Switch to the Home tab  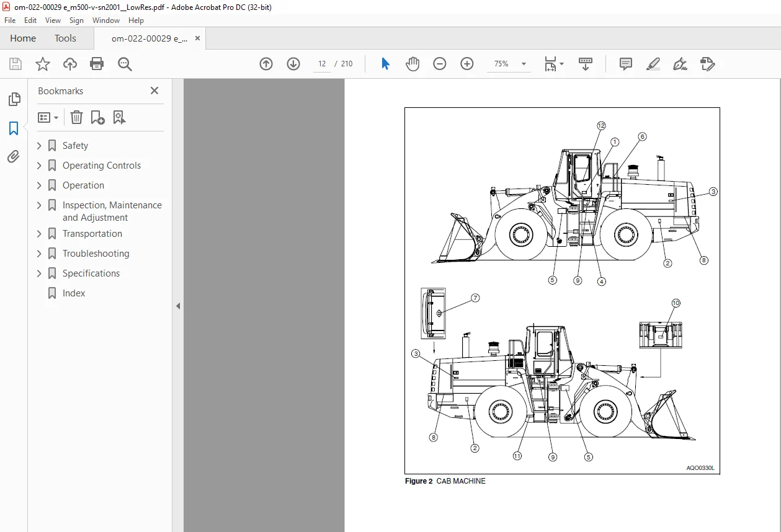23,38
